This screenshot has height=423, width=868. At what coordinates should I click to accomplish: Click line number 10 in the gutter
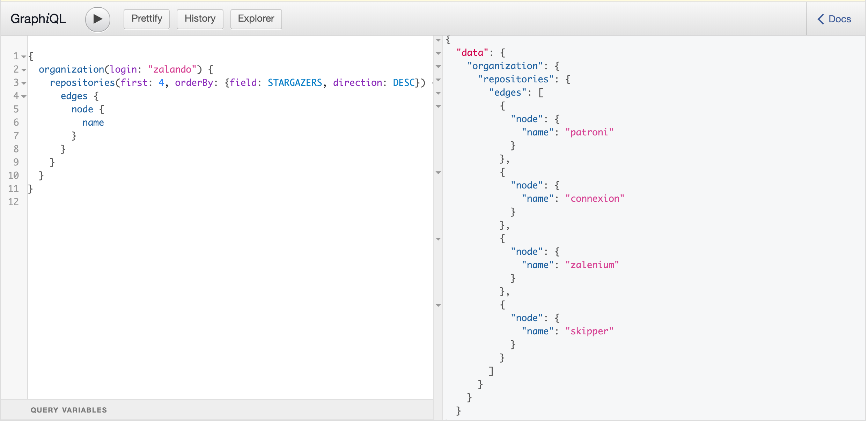click(13, 176)
